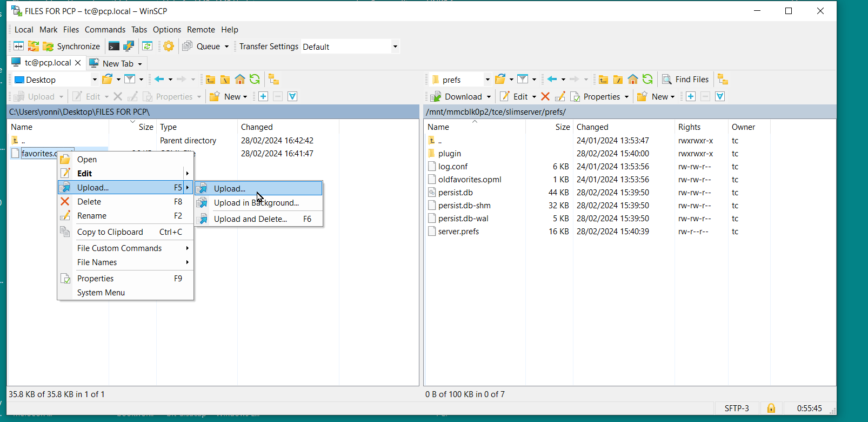
Task: Select server.prefs in the remote file list
Action: [x=458, y=232]
